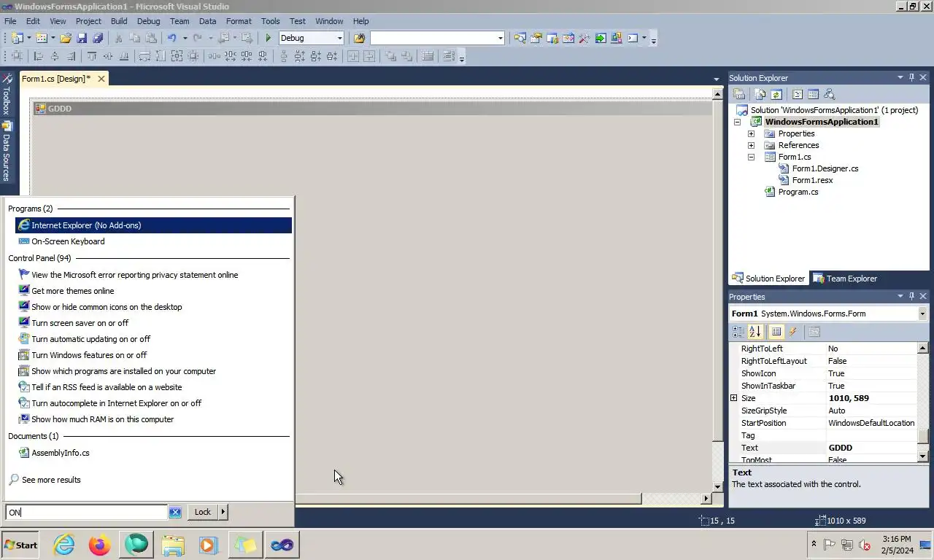Toggle auto-hide pin on Properties panel
The width and height of the screenshot is (934, 560).
point(911,296)
